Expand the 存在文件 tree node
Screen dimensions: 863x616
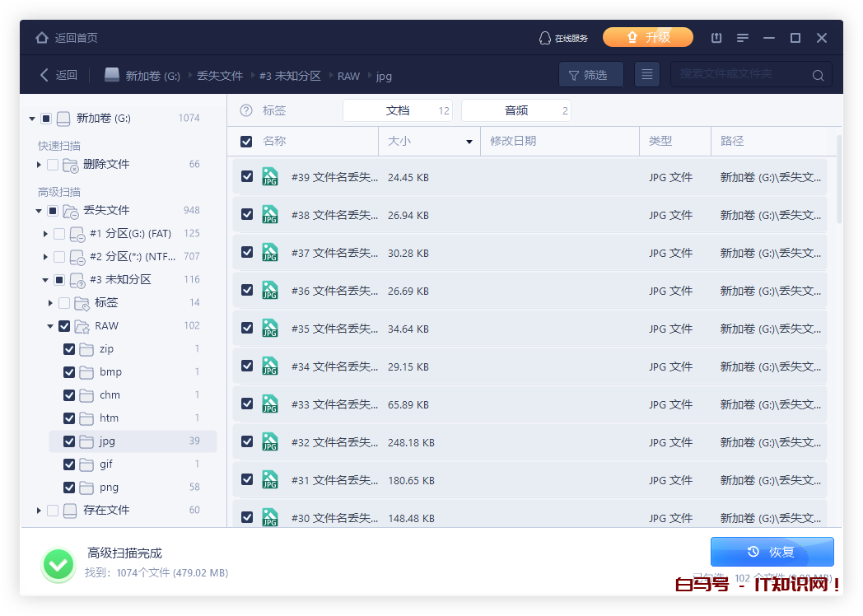point(39,510)
